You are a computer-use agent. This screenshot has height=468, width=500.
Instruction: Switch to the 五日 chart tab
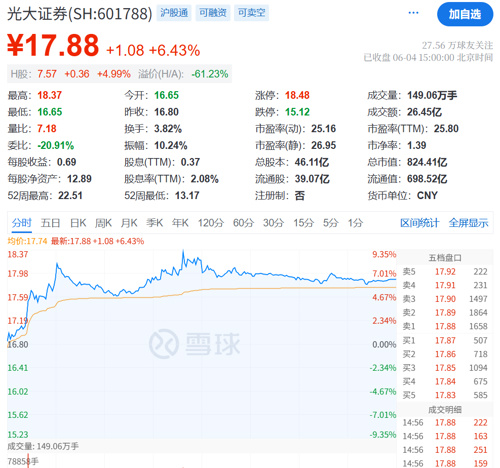(x=50, y=223)
